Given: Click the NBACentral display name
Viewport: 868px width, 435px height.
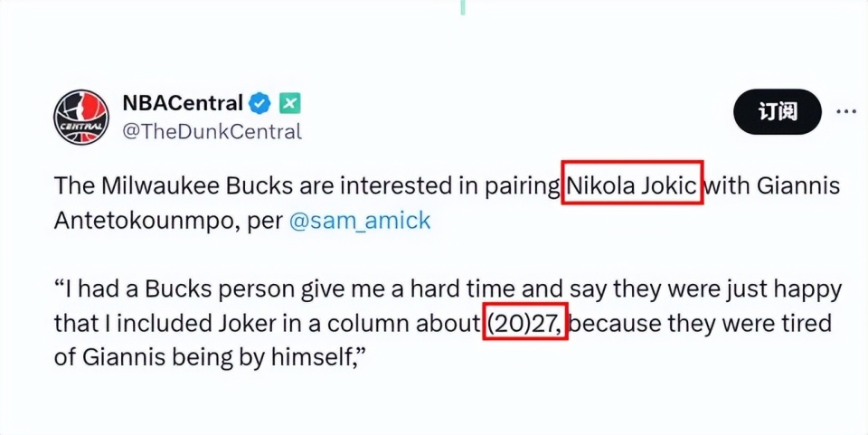Looking at the screenshot, I should tap(183, 103).
